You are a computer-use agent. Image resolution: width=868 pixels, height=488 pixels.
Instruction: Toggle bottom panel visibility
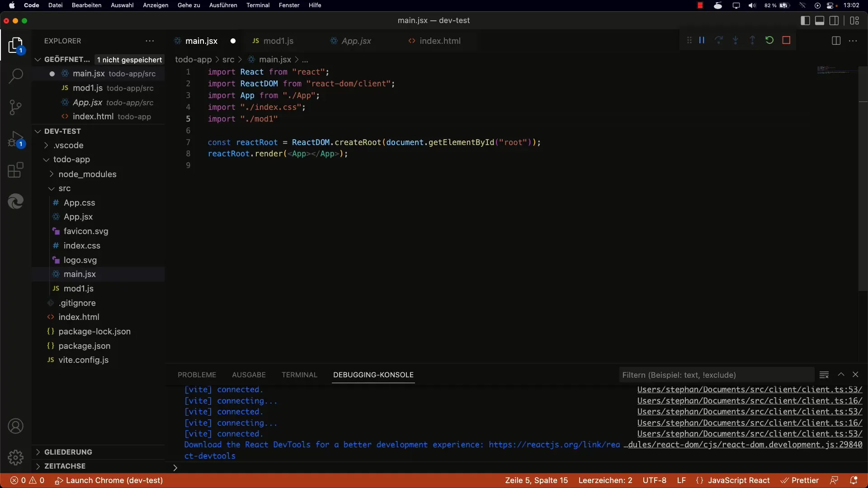point(820,20)
